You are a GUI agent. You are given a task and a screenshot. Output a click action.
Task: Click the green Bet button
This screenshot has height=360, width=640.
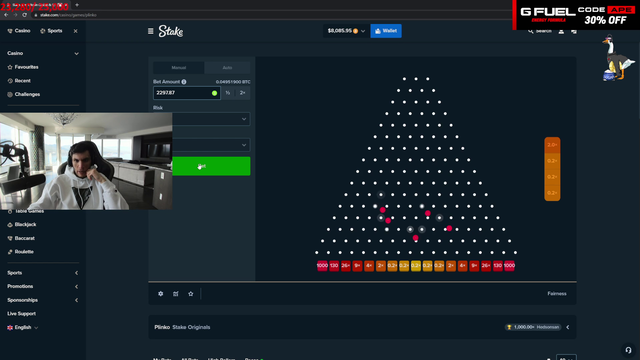(211, 166)
